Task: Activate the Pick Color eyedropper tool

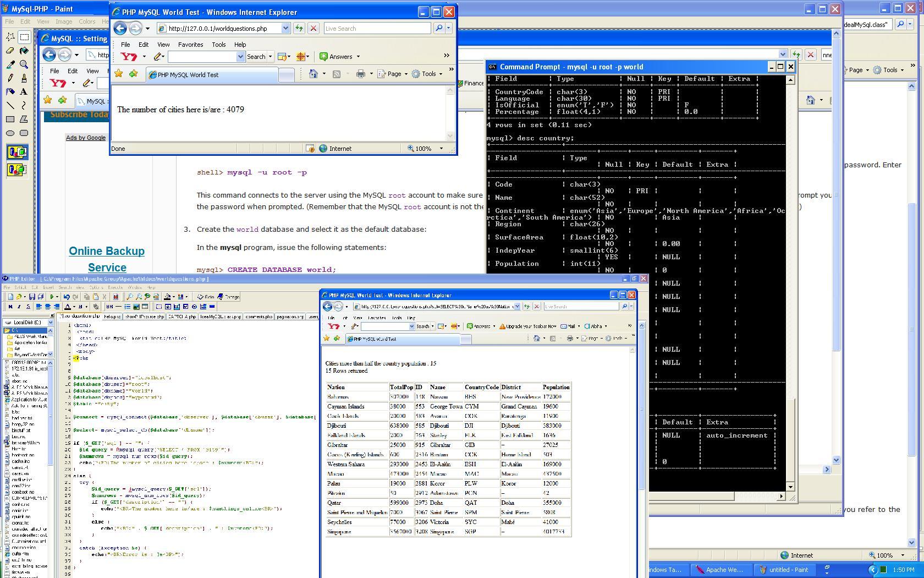Action: (10, 64)
